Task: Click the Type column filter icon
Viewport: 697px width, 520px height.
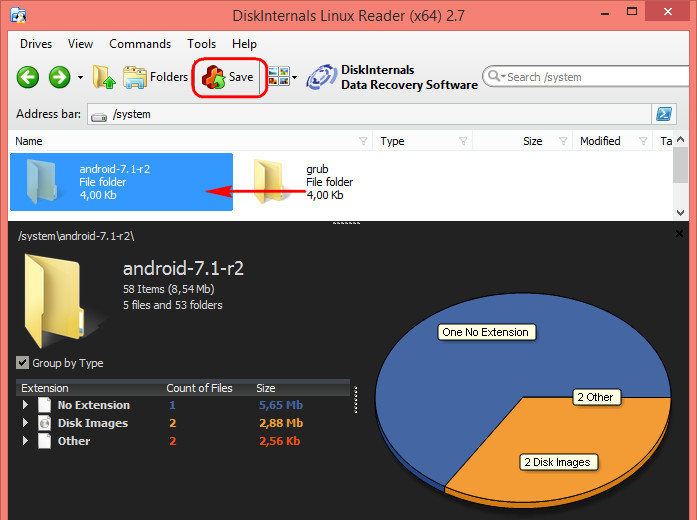Action: coord(463,141)
